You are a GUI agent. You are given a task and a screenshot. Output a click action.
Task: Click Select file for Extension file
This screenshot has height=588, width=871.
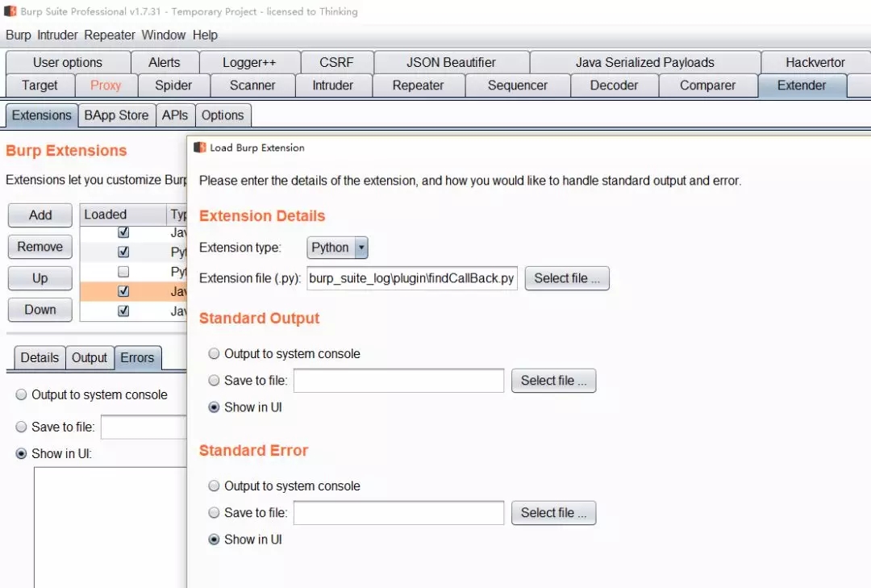pyautogui.click(x=567, y=278)
